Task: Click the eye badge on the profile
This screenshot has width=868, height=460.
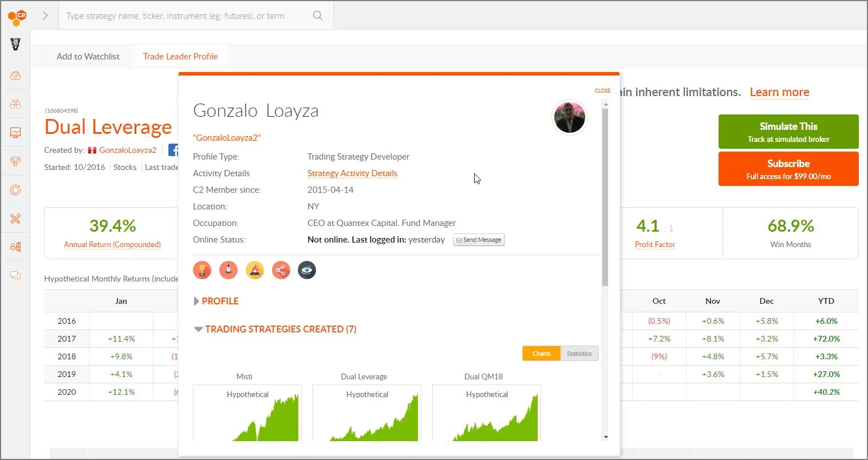Action: click(307, 269)
